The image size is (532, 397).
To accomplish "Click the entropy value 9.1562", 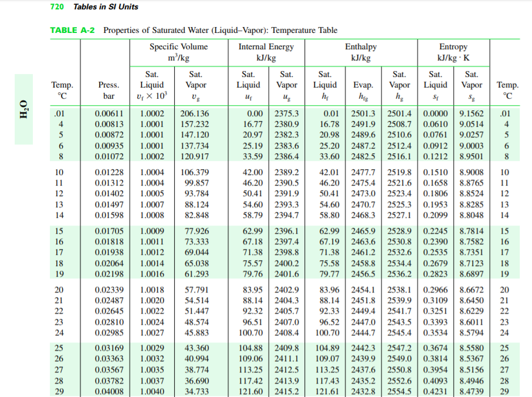I will pos(472,114).
